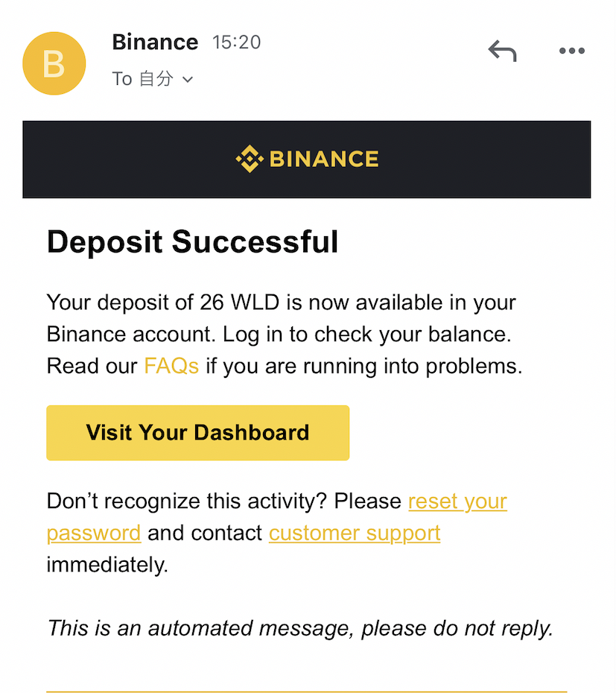Click the BINANCE wordmark in dark banner
Viewport: 616px width, 693px height.
[324, 159]
